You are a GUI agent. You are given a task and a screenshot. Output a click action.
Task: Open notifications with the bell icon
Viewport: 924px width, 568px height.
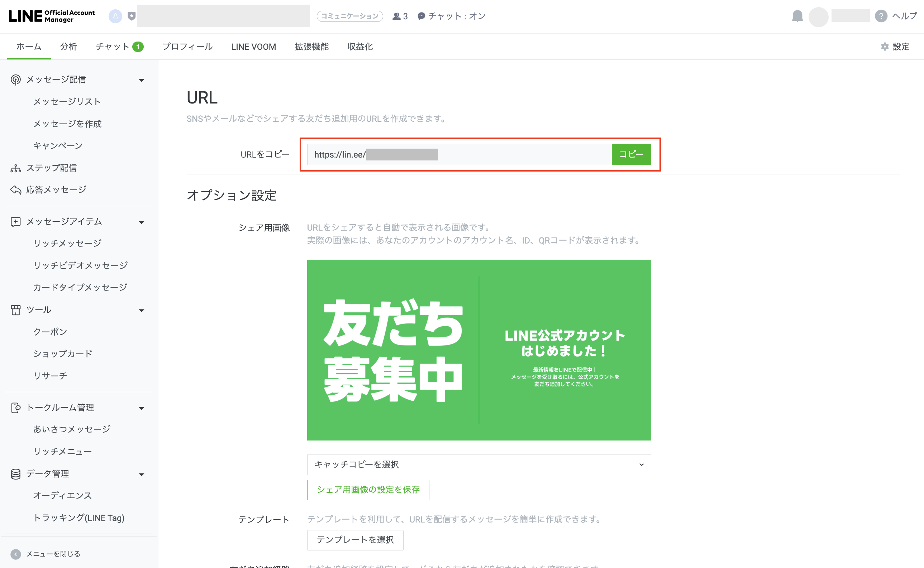click(x=797, y=16)
